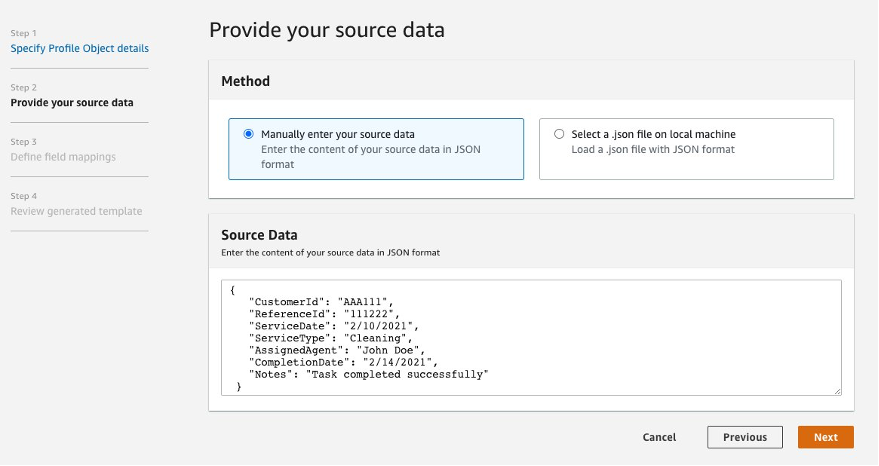This screenshot has height=466, width=879.
Task: Select the .json file on local machine radio
Action: coord(559,134)
